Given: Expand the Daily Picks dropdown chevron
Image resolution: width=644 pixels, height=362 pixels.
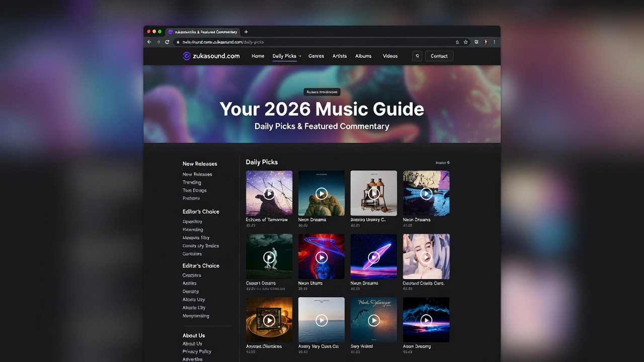Looking at the screenshot, I should point(300,56).
